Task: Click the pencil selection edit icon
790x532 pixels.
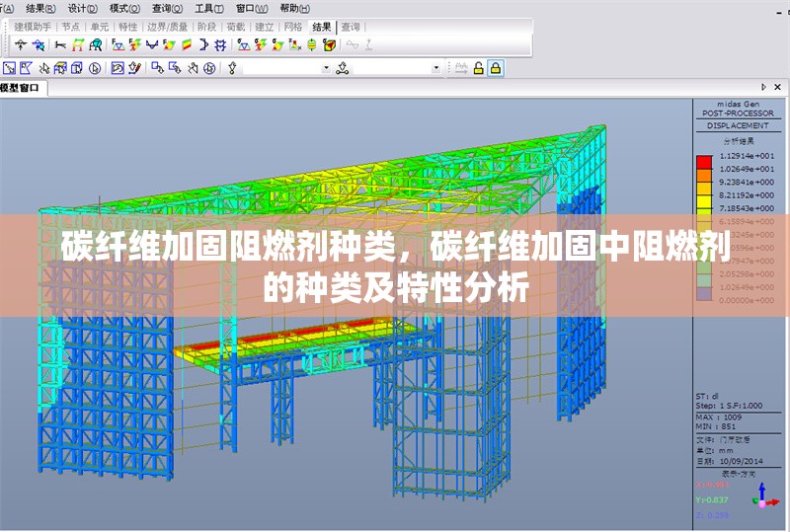Action: 134,68
